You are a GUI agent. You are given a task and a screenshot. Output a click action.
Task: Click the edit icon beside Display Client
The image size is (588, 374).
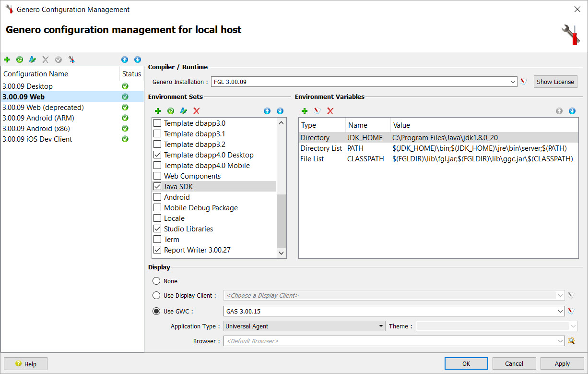(x=571, y=295)
